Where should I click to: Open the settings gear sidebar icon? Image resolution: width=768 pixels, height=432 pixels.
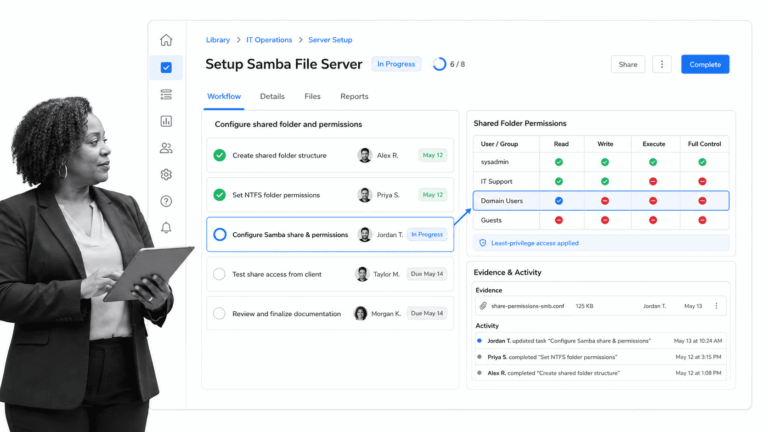[x=166, y=174]
